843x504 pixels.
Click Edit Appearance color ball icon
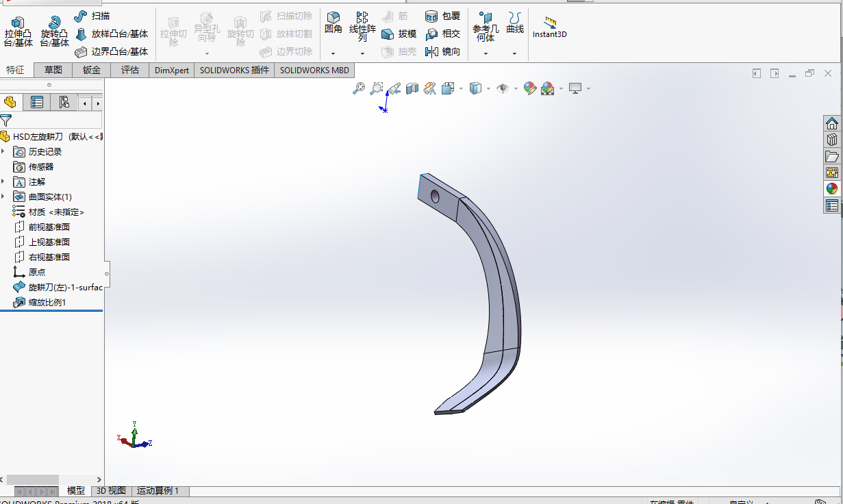point(529,88)
